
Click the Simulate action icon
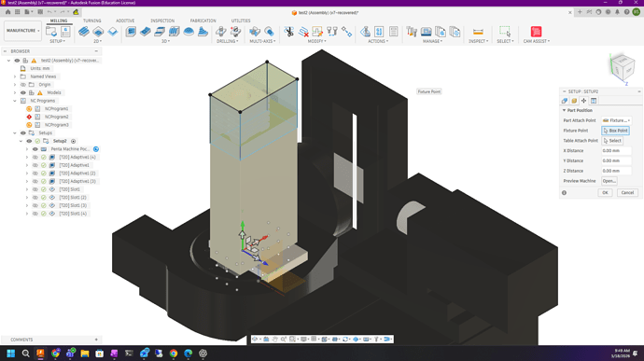tap(365, 32)
